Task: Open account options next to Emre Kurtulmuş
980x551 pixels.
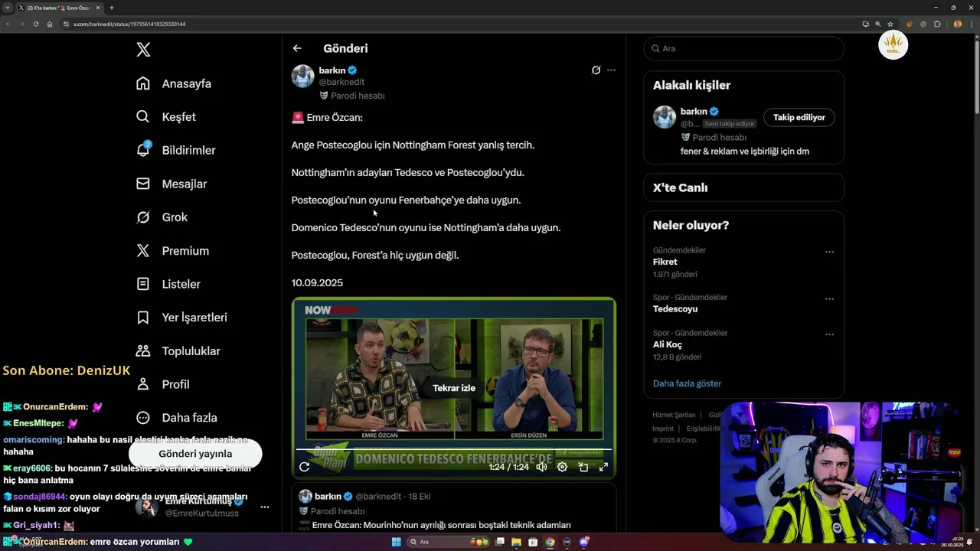Action: tap(264, 507)
